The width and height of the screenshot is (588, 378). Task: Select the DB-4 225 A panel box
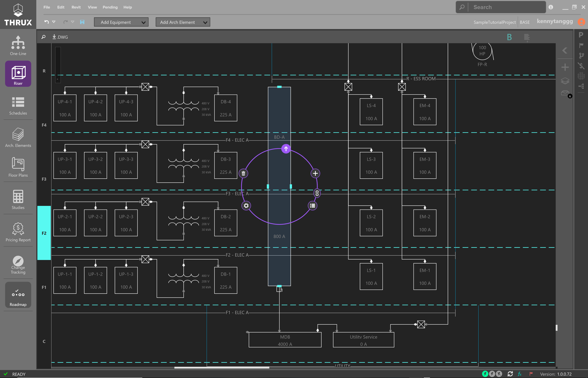coord(226,108)
